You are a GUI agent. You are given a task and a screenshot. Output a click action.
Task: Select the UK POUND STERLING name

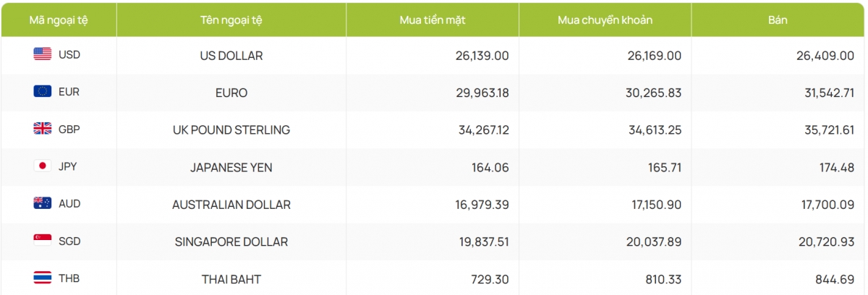231,130
